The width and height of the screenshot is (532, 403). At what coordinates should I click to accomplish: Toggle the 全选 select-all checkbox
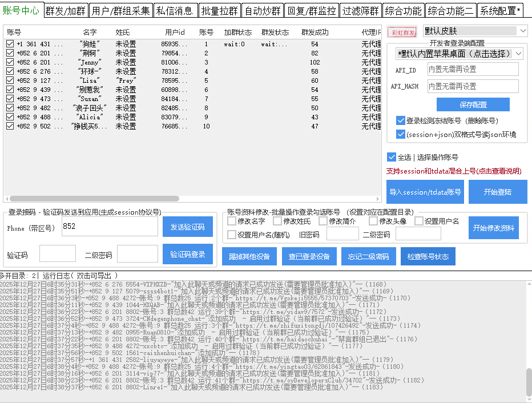click(x=392, y=157)
